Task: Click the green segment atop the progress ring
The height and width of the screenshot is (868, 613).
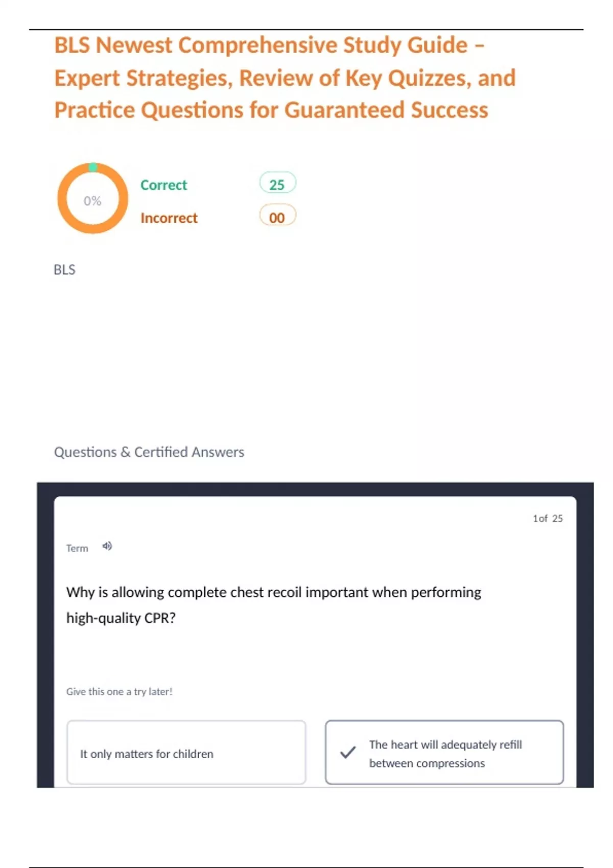Action: pyautogui.click(x=93, y=167)
